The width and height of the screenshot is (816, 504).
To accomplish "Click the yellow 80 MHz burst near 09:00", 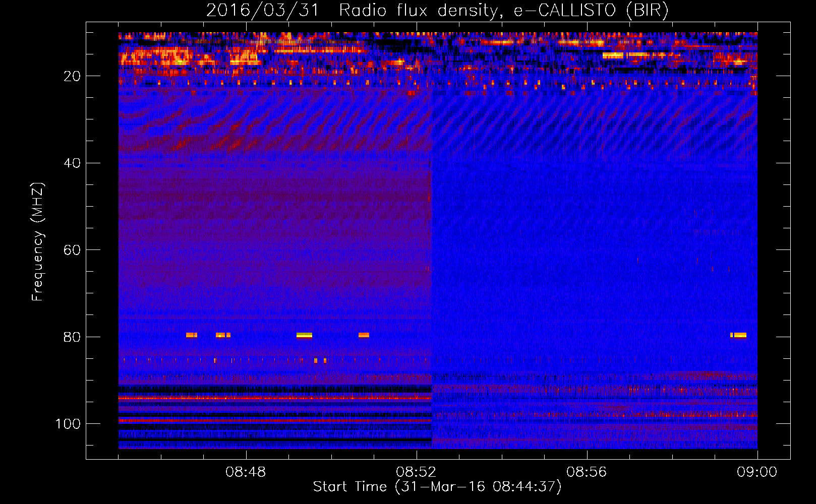I will 738,335.
